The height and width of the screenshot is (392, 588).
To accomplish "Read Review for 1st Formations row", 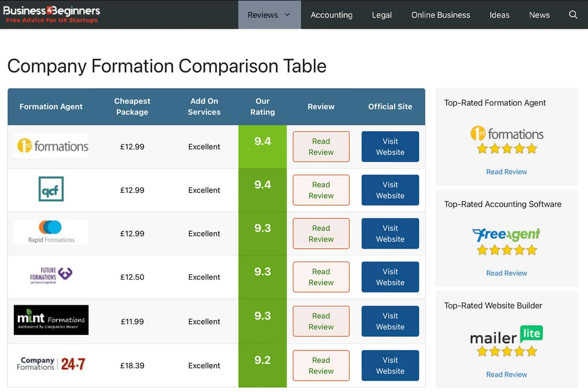I will pos(321,147).
